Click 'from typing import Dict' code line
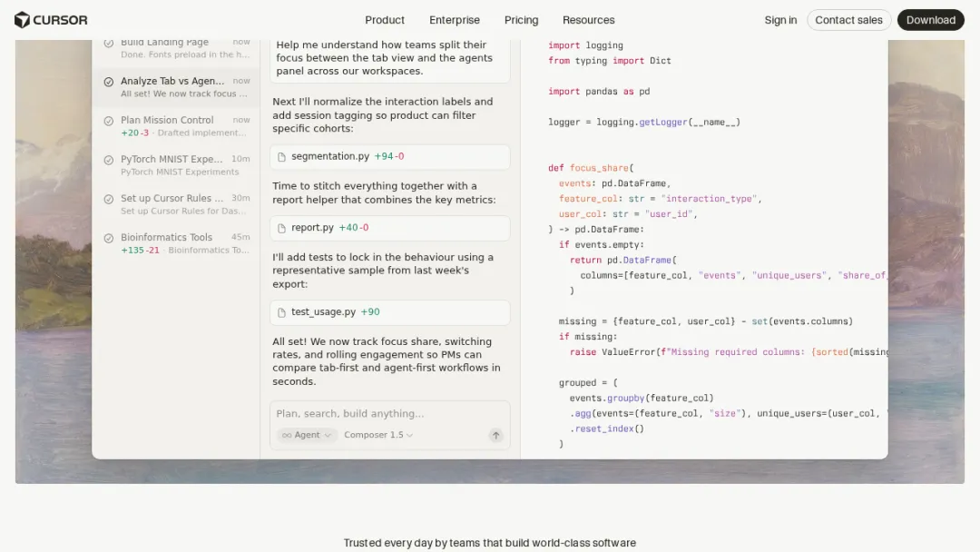 [610, 61]
